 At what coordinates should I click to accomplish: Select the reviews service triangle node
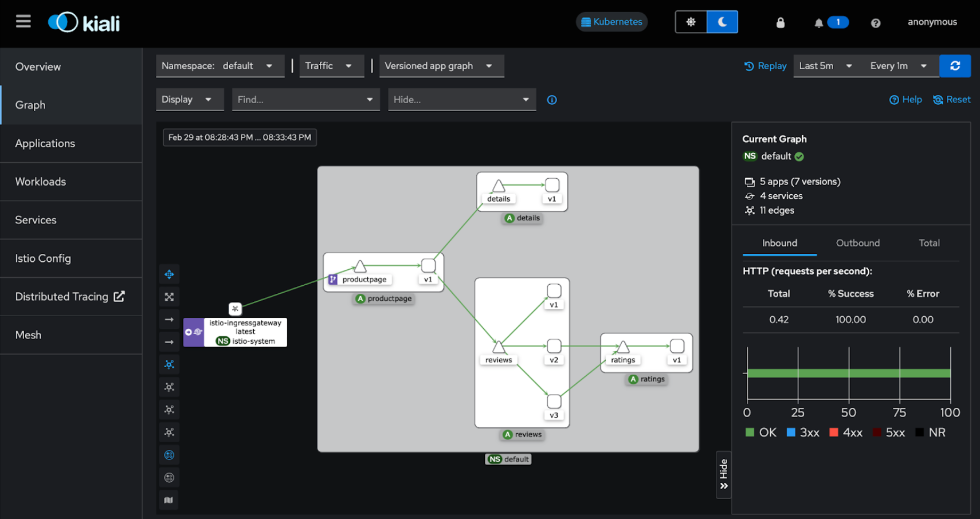(499, 347)
